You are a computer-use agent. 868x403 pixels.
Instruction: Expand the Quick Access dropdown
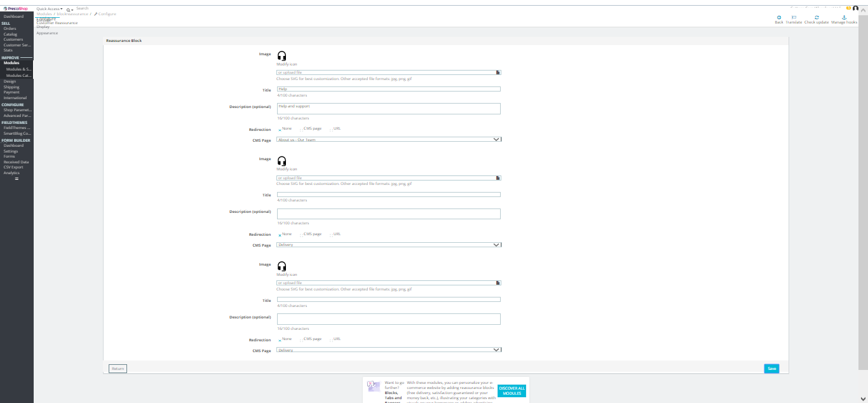pyautogui.click(x=50, y=9)
